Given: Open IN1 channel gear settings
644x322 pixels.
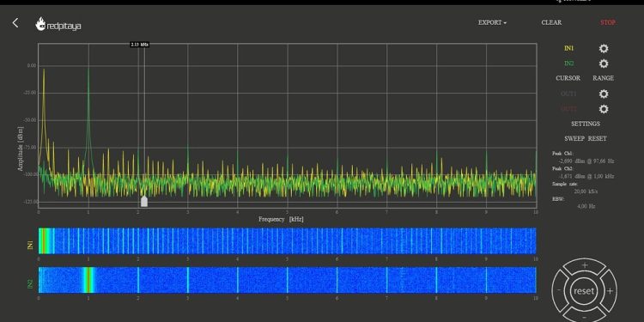Looking at the screenshot, I should (603, 48).
